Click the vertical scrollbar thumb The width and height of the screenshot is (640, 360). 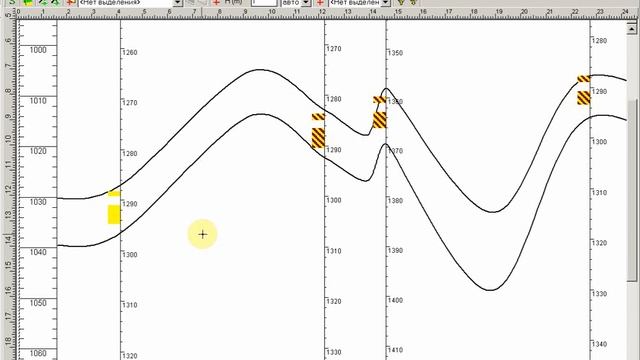[x=632, y=190]
